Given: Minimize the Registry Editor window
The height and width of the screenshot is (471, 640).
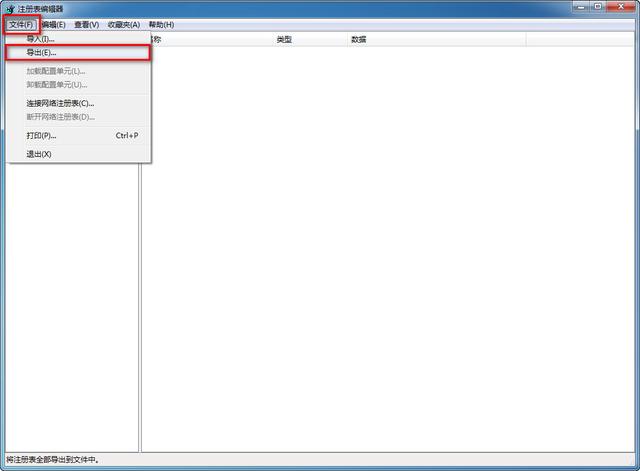Looking at the screenshot, I should click(x=580, y=7).
